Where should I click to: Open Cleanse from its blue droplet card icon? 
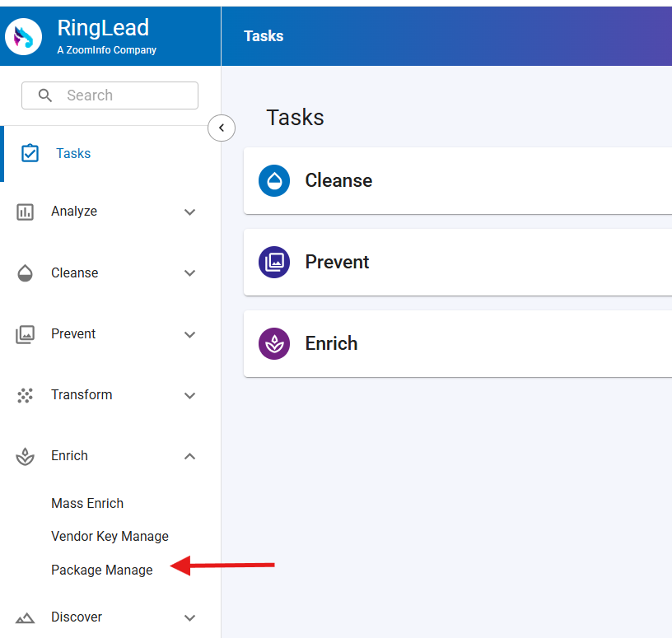[x=274, y=181]
